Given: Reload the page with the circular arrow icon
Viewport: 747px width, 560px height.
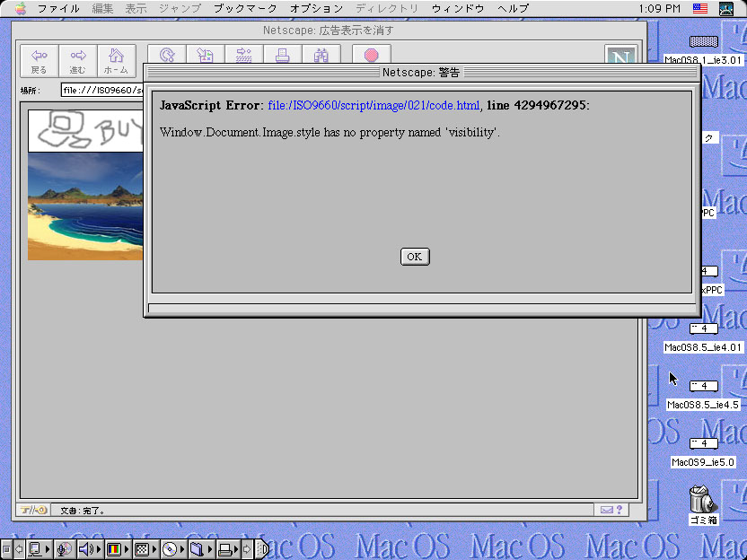Looking at the screenshot, I should [167, 55].
